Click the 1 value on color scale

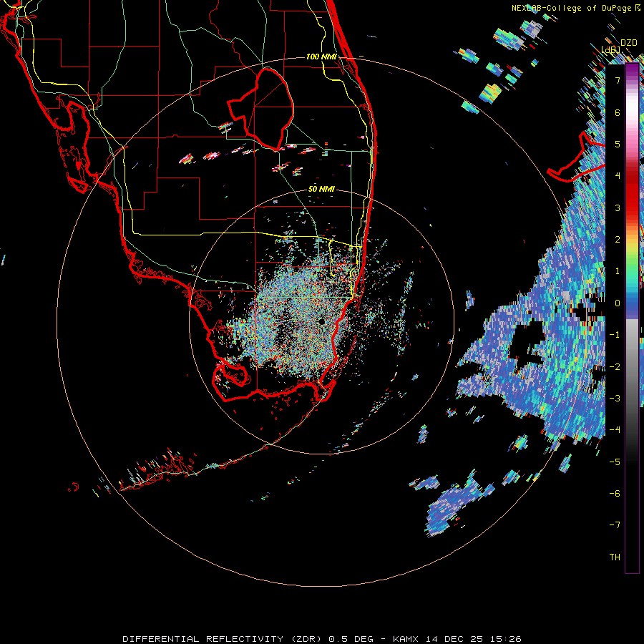(x=618, y=271)
